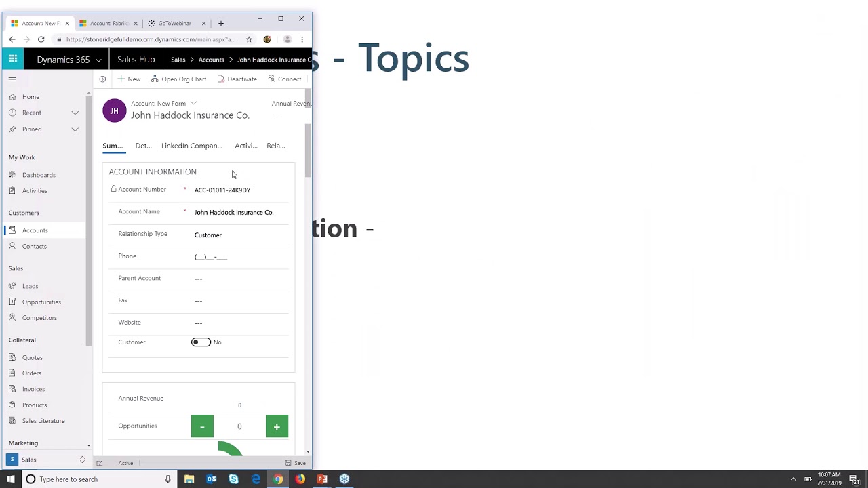Switch to the Summary tab
Image resolution: width=868 pixels, height=488 pixels.
tap(113, 146)
